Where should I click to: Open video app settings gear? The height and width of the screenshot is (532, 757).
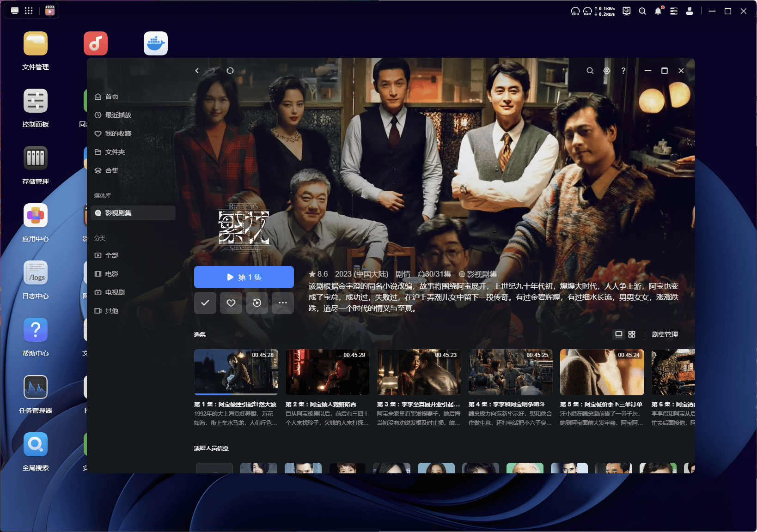click(606, 71)
